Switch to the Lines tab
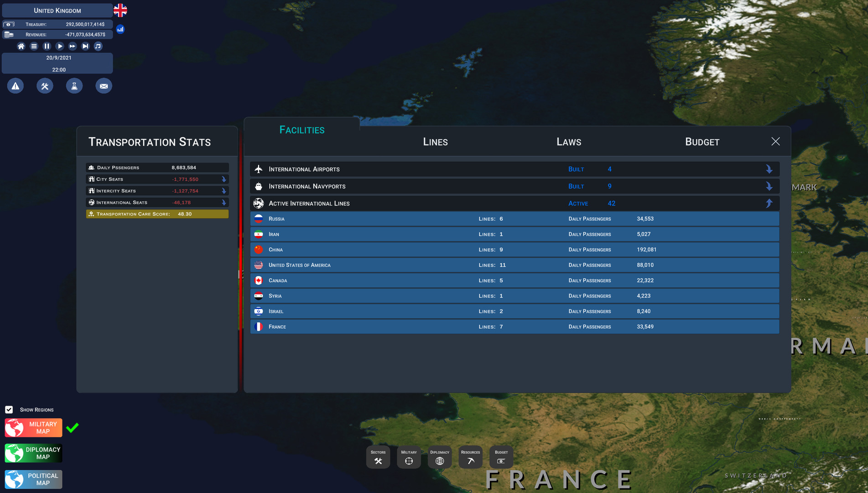868x493 pixels. coord(435,142)
